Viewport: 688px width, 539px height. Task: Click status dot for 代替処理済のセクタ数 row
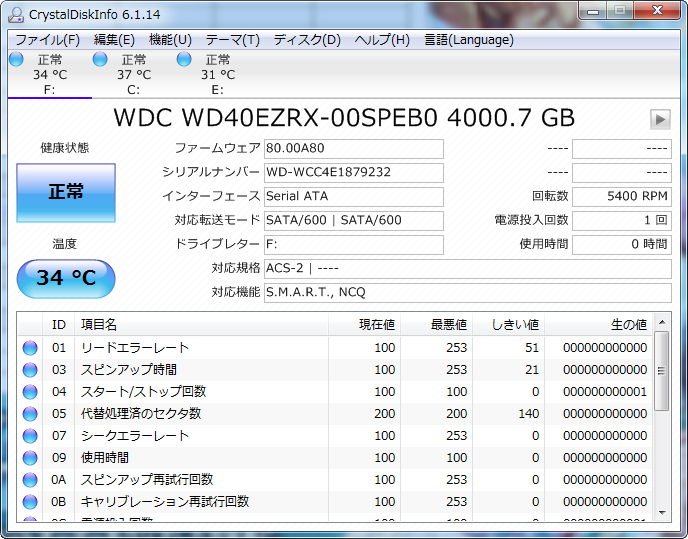30,414
